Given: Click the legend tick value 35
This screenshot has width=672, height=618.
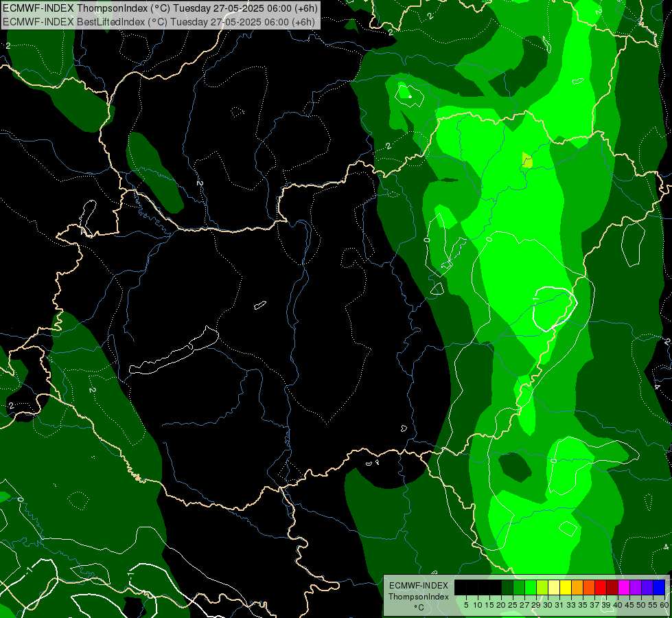Looking at the screenshot, I should tap(583, 605).
